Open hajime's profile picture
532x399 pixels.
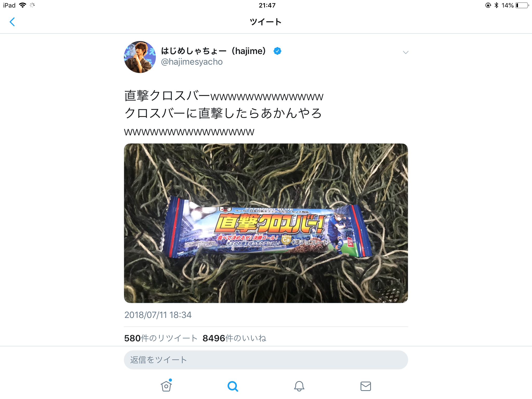pyautogui.click(x=140, y=57)
